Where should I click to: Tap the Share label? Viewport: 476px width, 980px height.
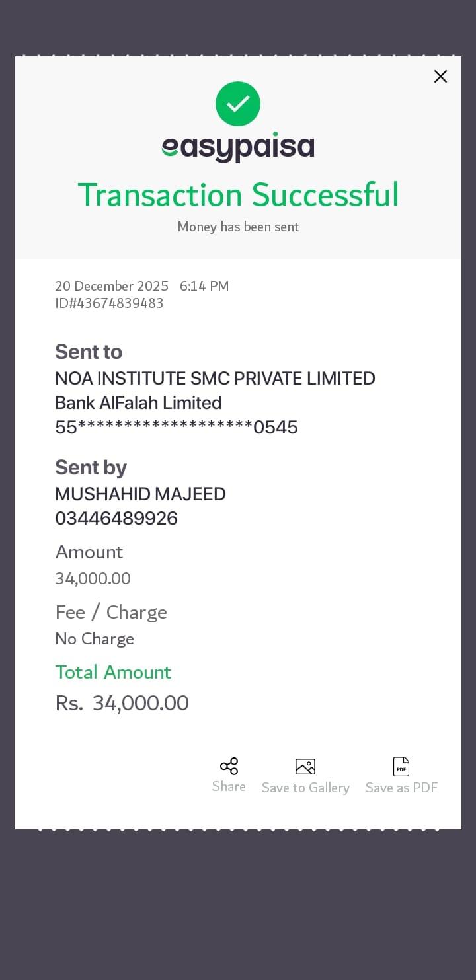coord(229,786)
